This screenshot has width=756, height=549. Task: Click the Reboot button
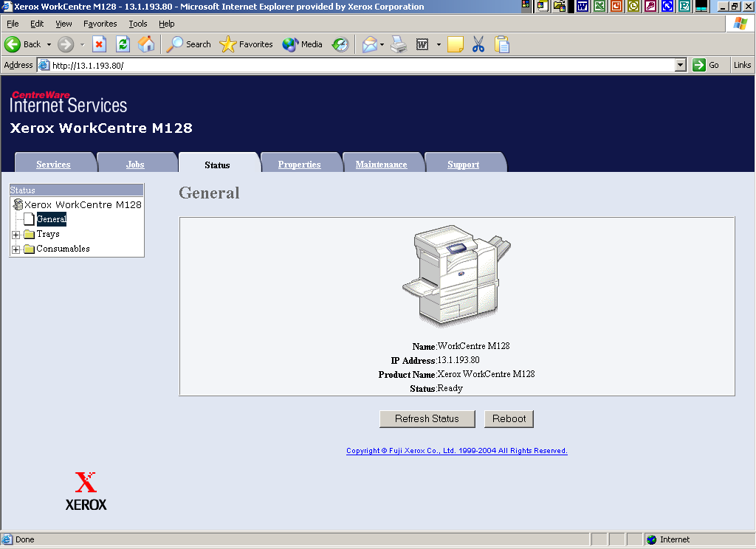click(509, 419)
